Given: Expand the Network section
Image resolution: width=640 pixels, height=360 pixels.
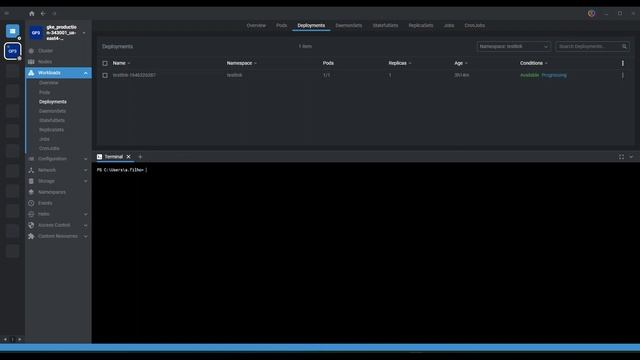Looking at the screenshot, I should coord(86,170).
